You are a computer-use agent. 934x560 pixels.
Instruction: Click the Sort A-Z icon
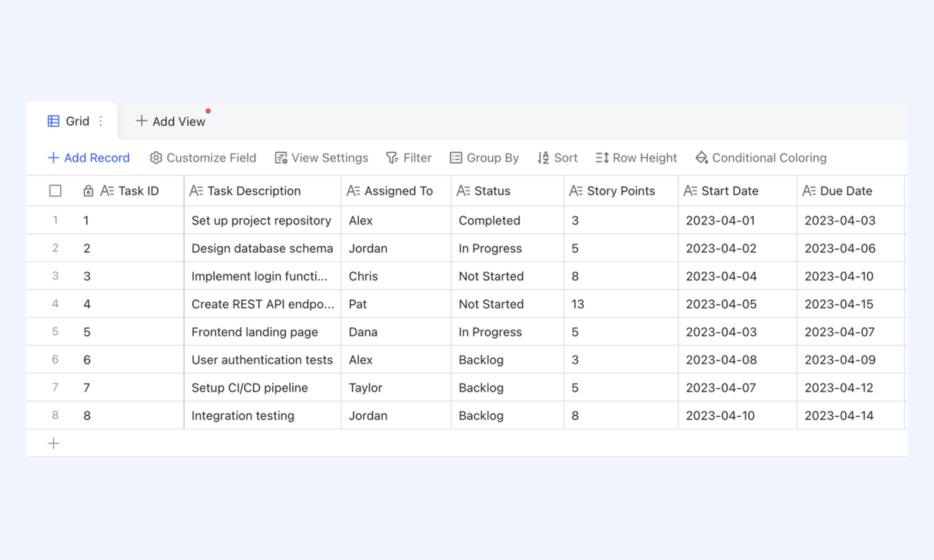pos(543,158)
